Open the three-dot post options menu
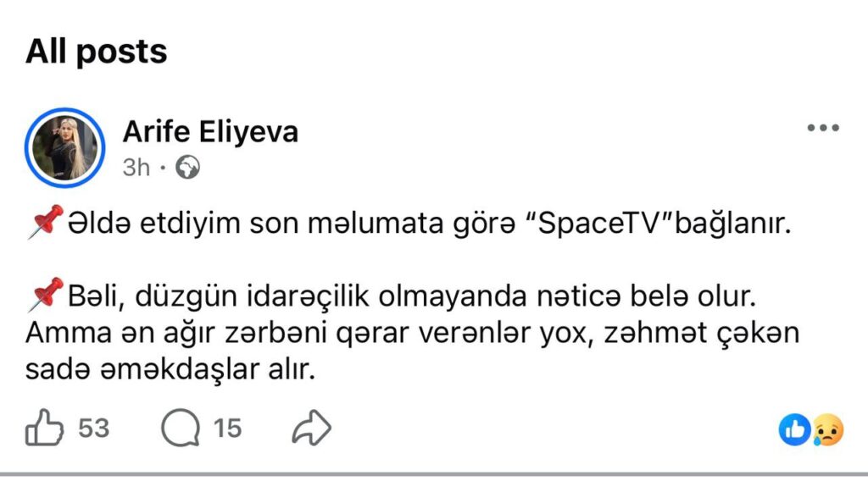Screen dimensions: 868x481 click(x=822, y=129)
